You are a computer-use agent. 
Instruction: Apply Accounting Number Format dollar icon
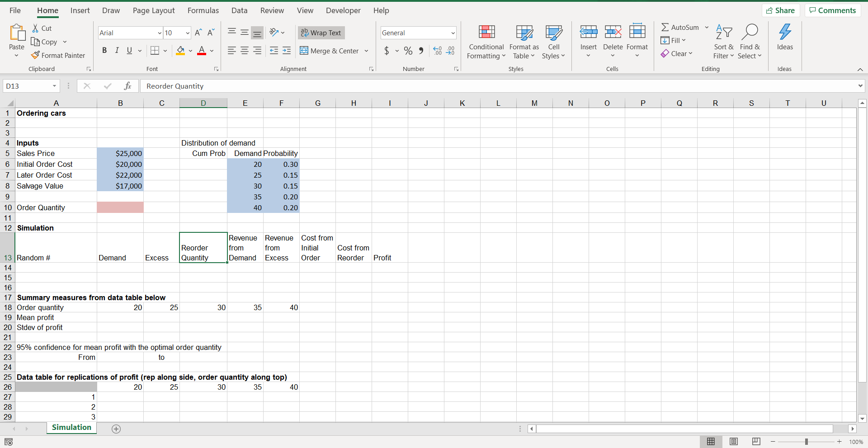pyautogui.click(x=387, y=51)
